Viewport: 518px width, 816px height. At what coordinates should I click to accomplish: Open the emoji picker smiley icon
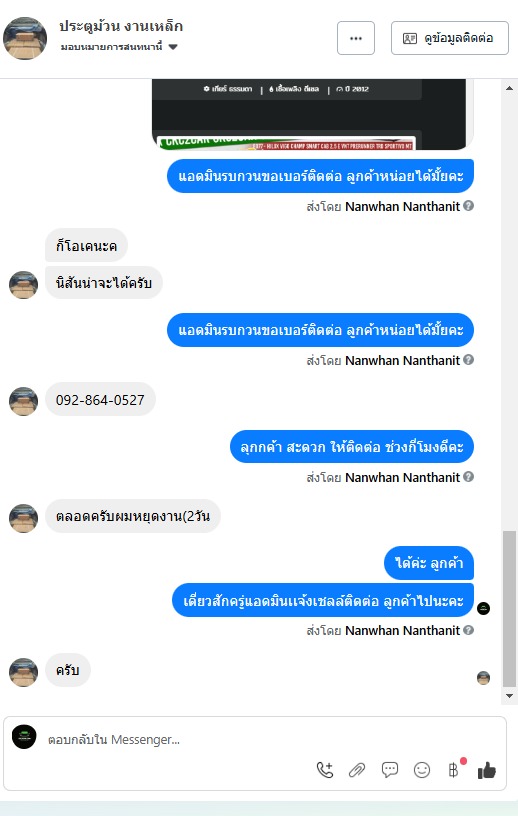point(422,770)
